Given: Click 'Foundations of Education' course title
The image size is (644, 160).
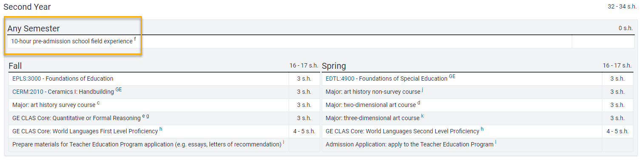Looking at the screenshot, I should 79,79.
